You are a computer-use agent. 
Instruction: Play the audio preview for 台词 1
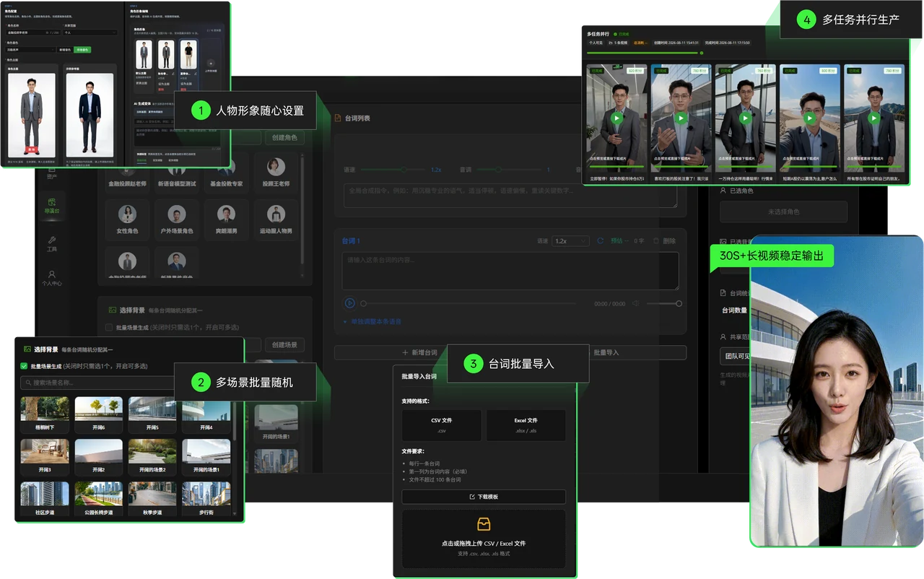coord(349,304)
